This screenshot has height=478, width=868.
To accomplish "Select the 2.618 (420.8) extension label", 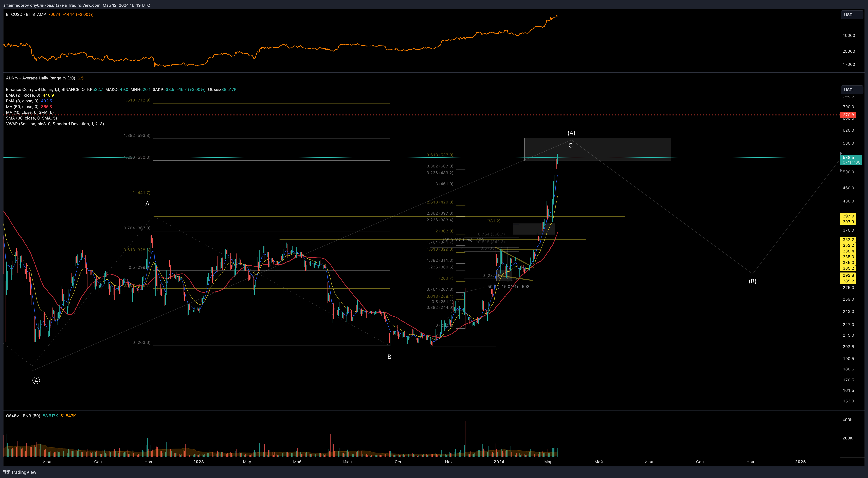I will pyautogui.click(x=440, y=202).
